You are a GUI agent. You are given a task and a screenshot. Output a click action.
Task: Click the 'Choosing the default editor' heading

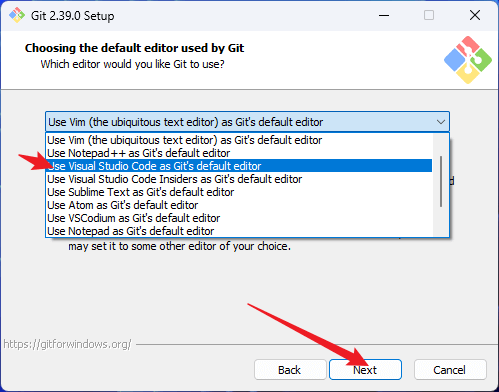(134, 48)
